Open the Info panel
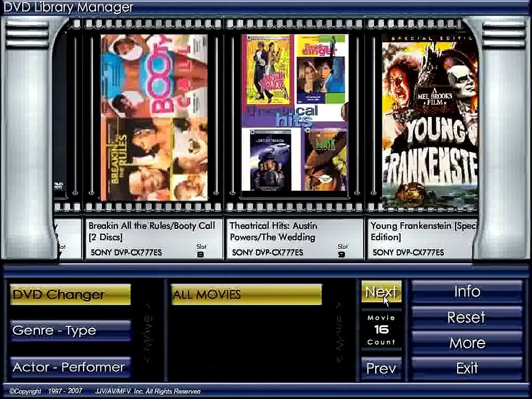The width and height of the screenshot is (532, 399). (467, 291)
